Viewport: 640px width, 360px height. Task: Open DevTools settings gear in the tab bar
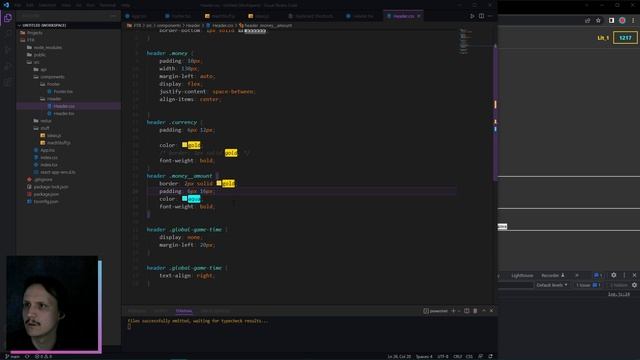(613, 275)
